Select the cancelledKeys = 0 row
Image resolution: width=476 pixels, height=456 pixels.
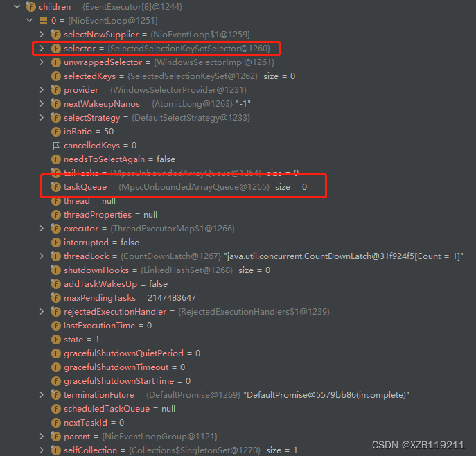click(94, 146)
